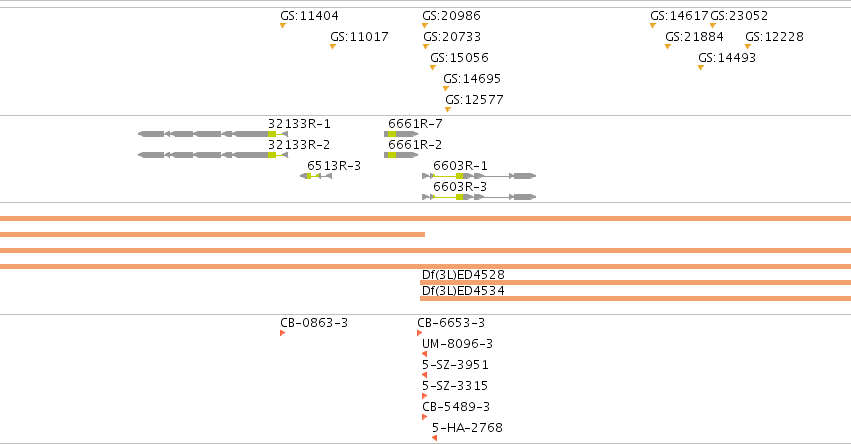This screenshot has width=851, height=444.
Task: Click the CB-6653-3 red arrow marker
Action: pyautogui.click(x=420, y=333)
